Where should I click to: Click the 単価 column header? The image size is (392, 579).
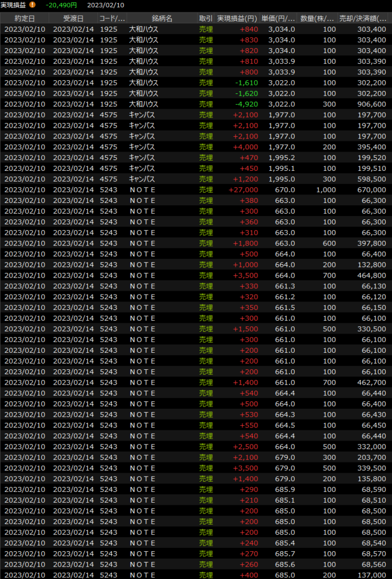pos(278,19)
